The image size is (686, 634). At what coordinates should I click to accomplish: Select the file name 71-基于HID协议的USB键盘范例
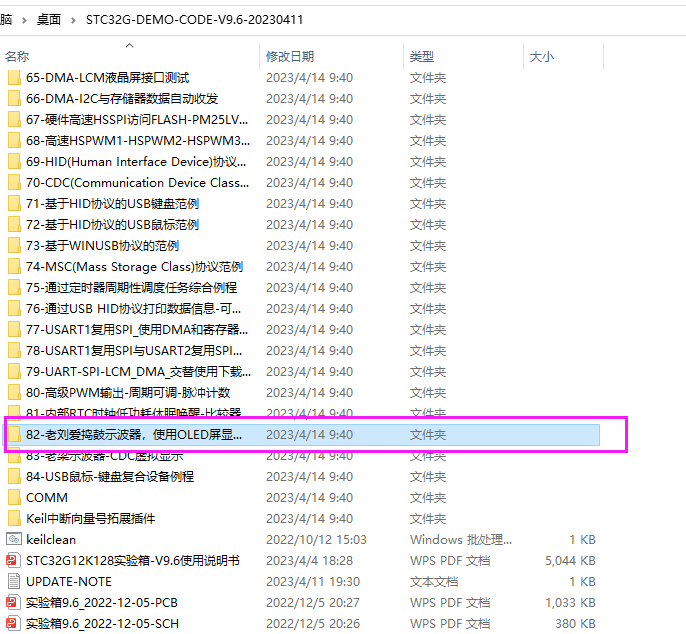pos(112,204)
